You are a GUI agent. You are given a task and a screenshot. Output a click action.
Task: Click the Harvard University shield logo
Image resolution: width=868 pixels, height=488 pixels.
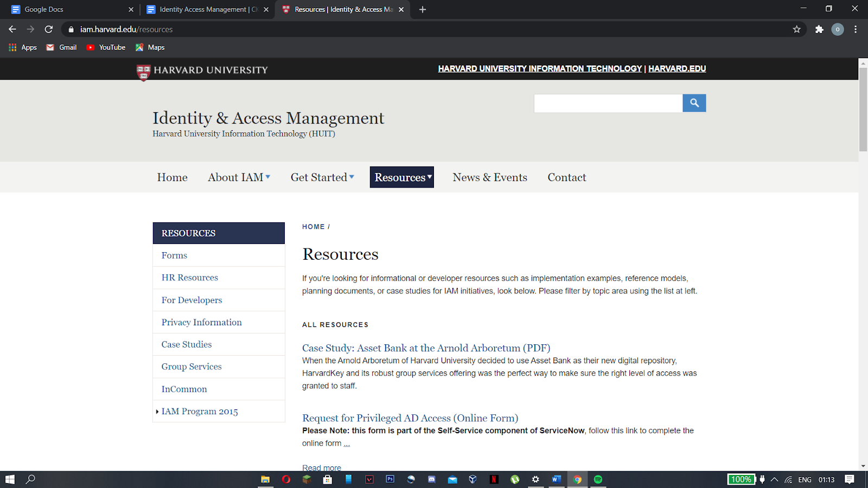(x=143, y=72)
